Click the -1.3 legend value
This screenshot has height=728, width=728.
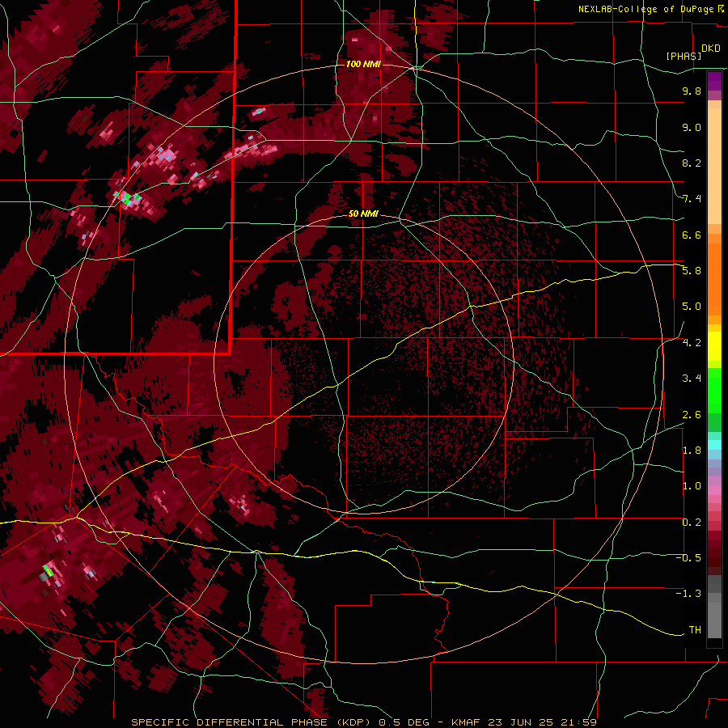(x=688, y=594)
